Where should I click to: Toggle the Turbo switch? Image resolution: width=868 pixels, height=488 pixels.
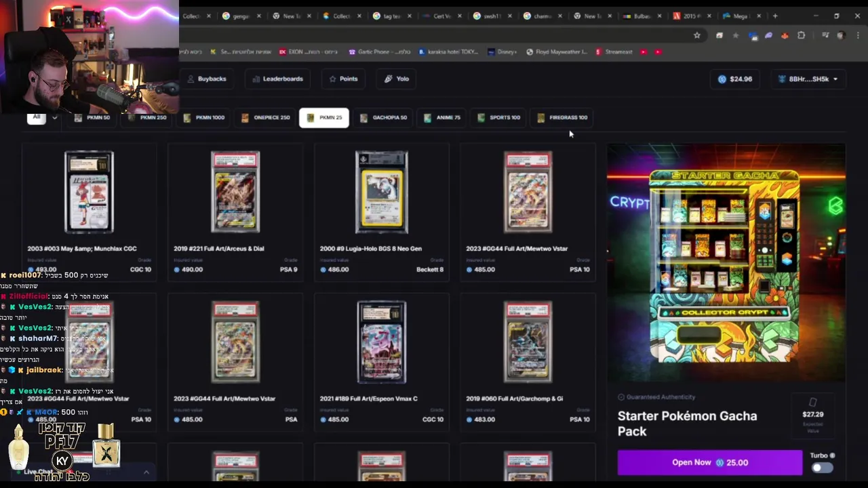click(822, 468)
